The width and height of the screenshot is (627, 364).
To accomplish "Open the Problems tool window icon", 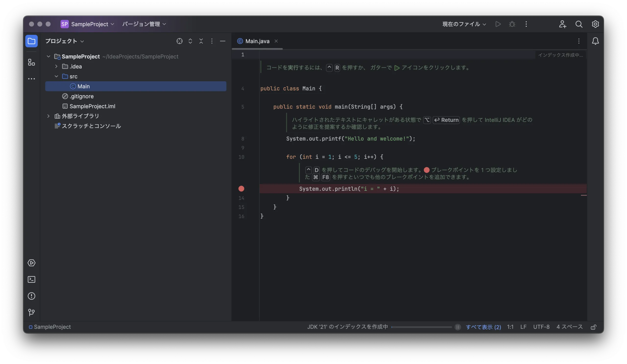I will [x=31, y=296].
